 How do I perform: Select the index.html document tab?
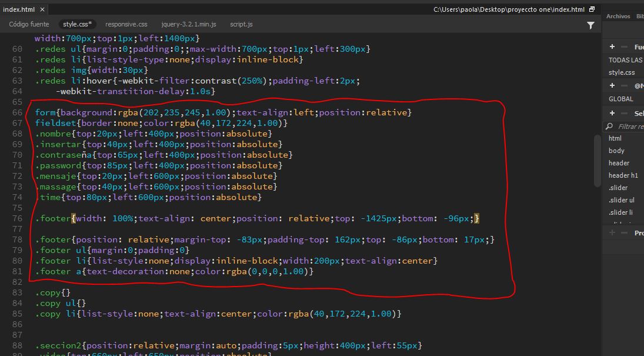pyautogui.click(x=19, y=9)
